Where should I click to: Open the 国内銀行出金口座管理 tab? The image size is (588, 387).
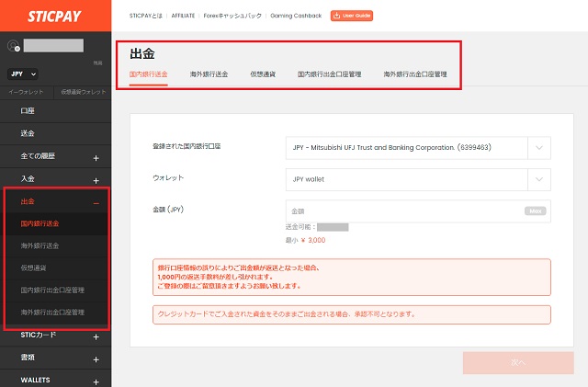(x=329, y=74)
